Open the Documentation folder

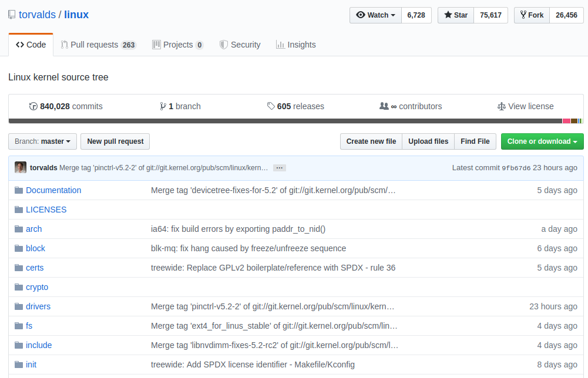pyautogui.click(x=53, y=190)
